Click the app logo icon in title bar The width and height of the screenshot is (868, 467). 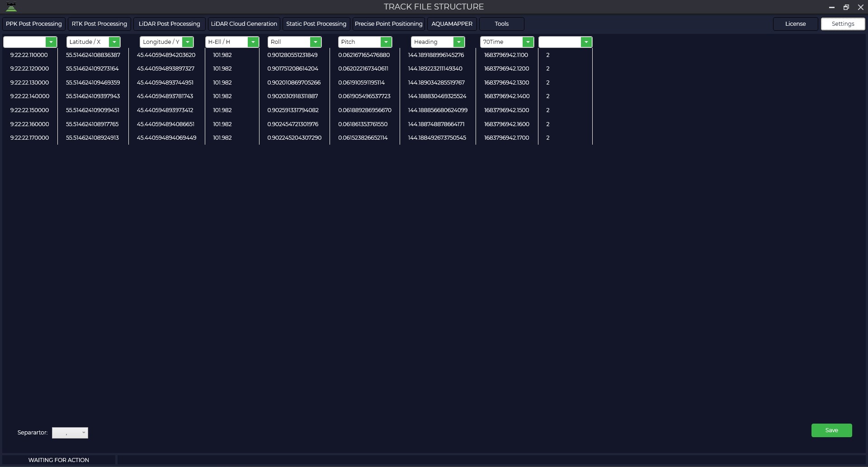tap(11, 7)
